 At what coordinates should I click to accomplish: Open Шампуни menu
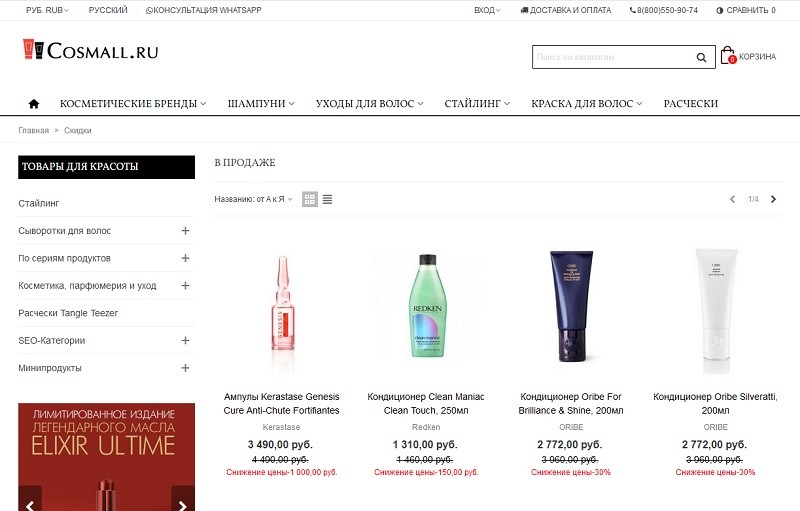point(261,104)
